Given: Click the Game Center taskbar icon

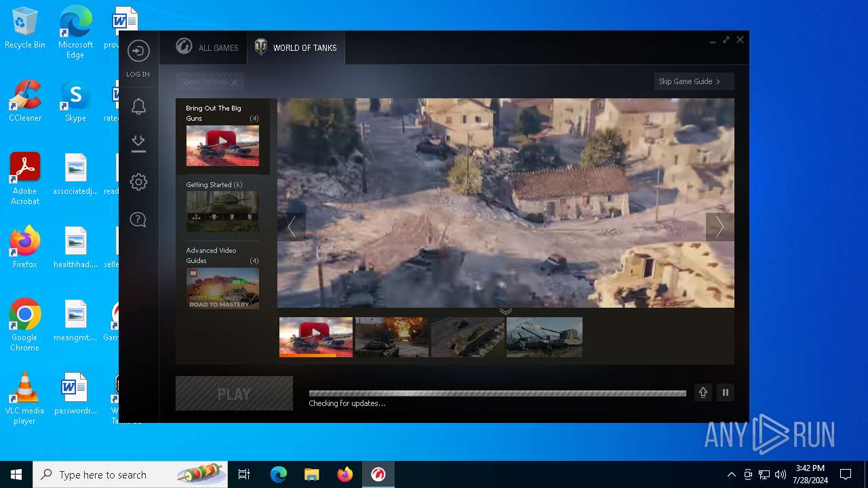Looking at the screenshot, I should pos(378,474).
